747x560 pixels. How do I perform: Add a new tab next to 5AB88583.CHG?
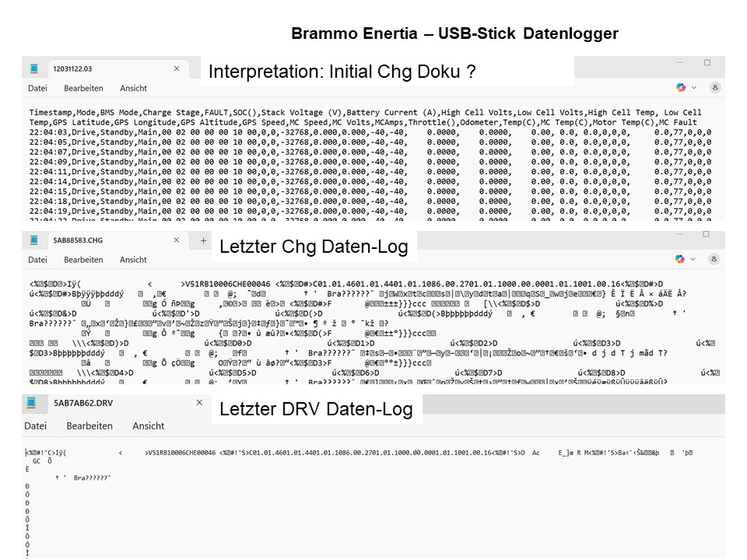[x=204, y=241]
